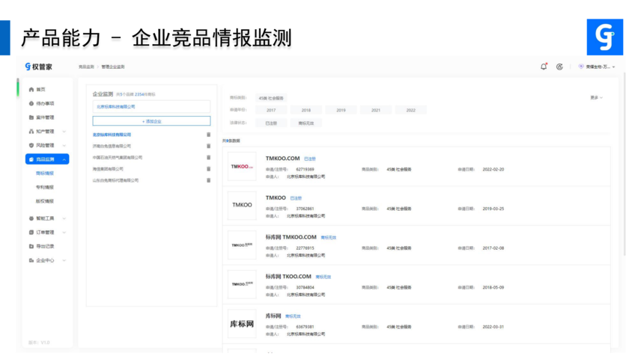
Task: Click the 已注册 tag beside TMKOO.COM title
Action: click(310, 159)
